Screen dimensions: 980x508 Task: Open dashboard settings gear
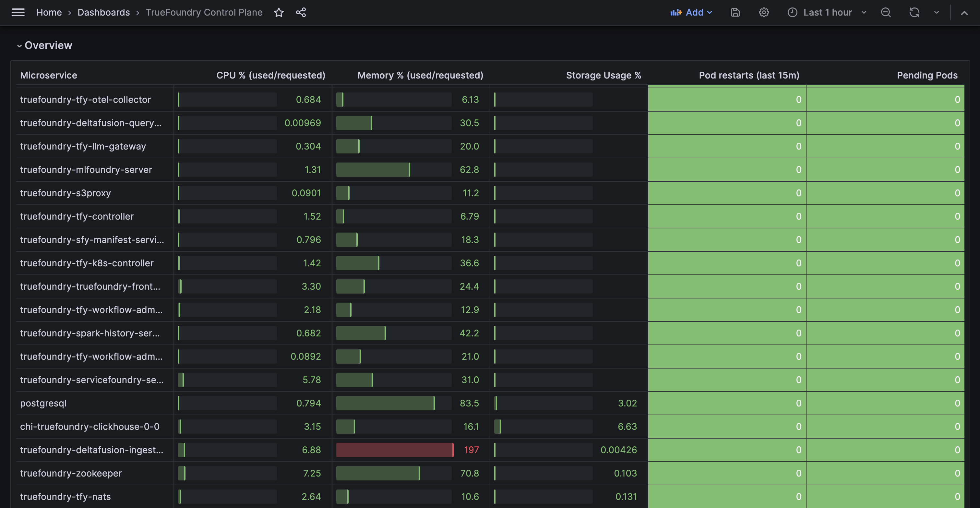764,13
